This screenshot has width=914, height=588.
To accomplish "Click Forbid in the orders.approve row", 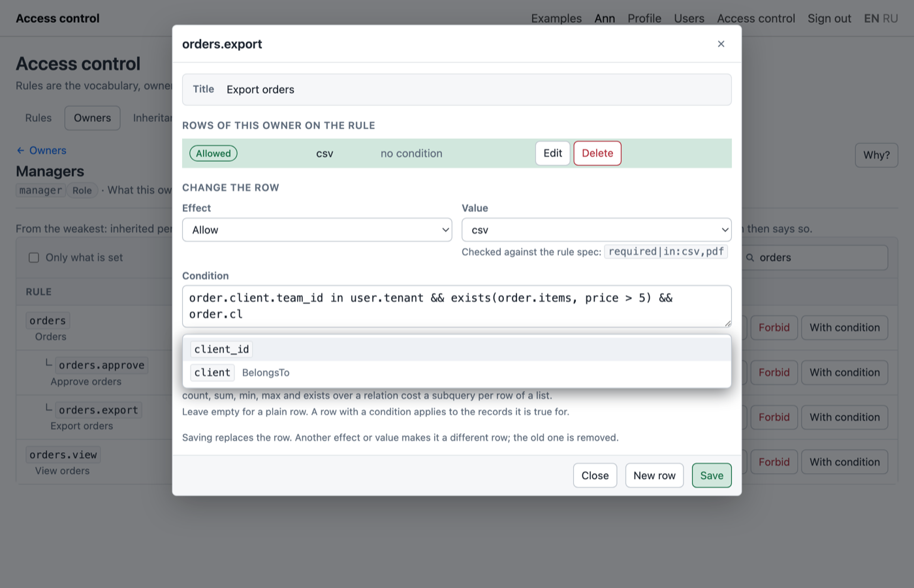I will [x=774, y=373].
